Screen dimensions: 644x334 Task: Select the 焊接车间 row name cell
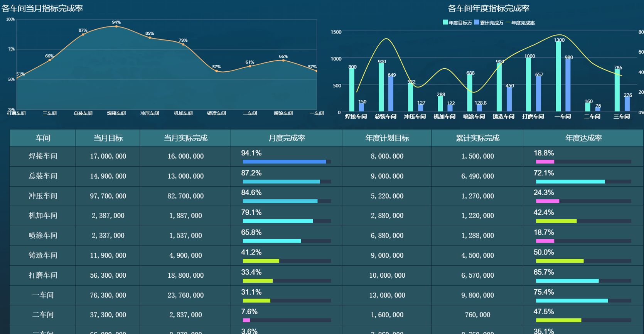click(x=43, y=156)
